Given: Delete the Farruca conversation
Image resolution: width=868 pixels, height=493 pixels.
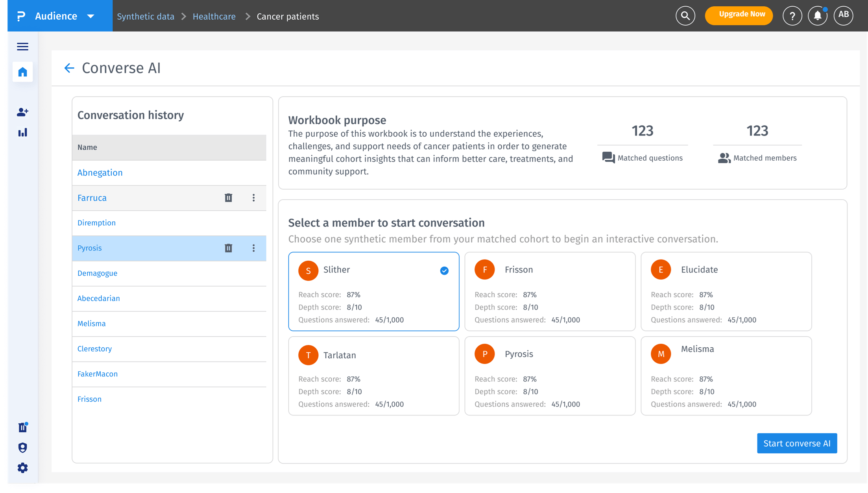Looking at the screenshot, I should tap(228, 198).
